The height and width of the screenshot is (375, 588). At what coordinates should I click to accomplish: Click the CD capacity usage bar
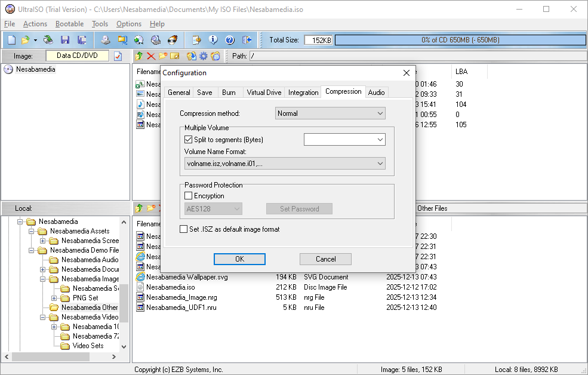(460, 40)
